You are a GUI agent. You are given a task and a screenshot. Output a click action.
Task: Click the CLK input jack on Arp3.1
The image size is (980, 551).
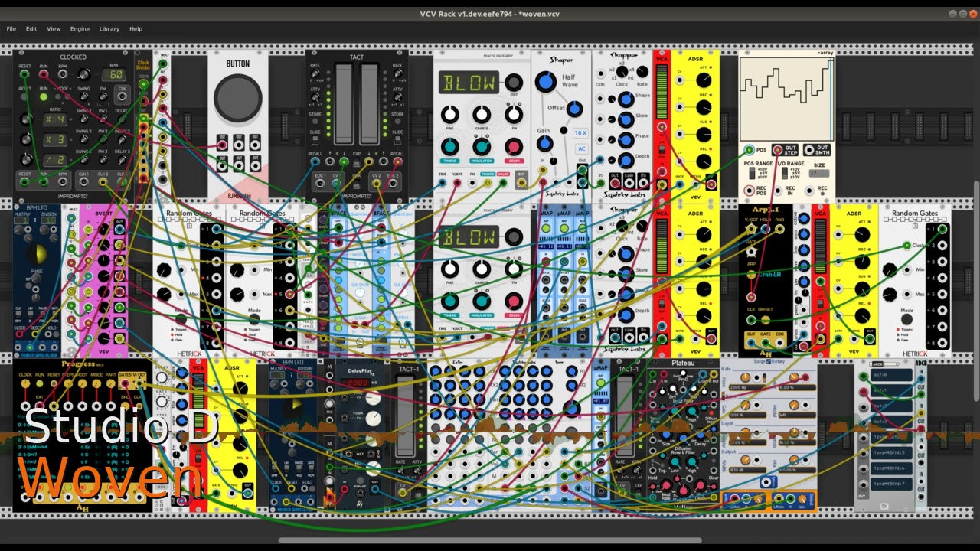pos(751,321)
